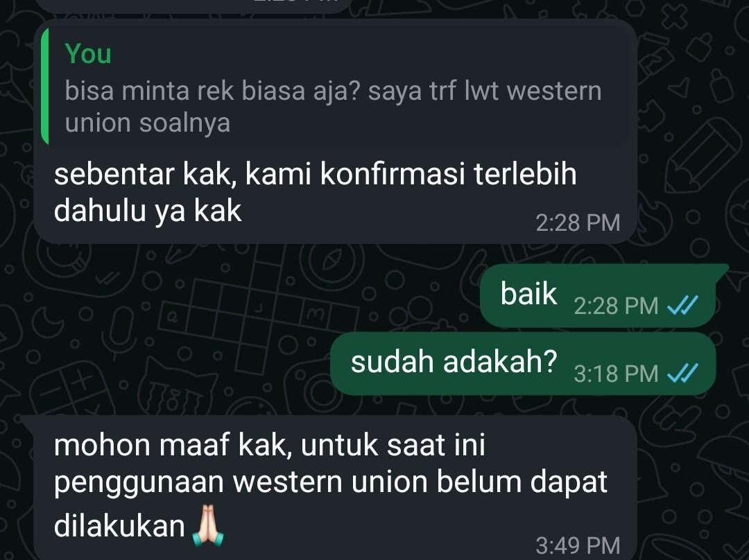The width and height of the screenshot is (749, 560).
Task: Tap the folded hands emoji after "dilakukan"
Action: [208, 525]
